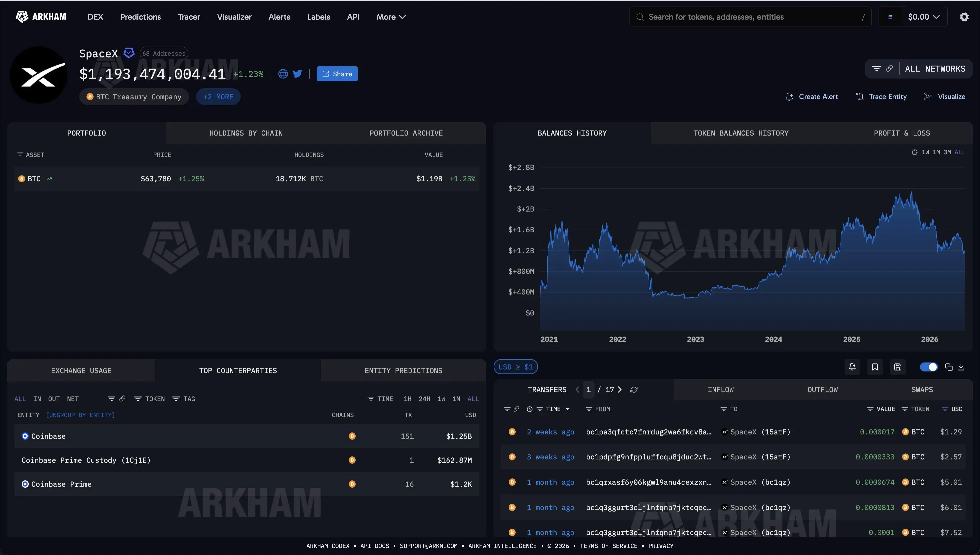
Task: Open the TIME sort dropdown in transfers
Action: (x=553, y=409)
